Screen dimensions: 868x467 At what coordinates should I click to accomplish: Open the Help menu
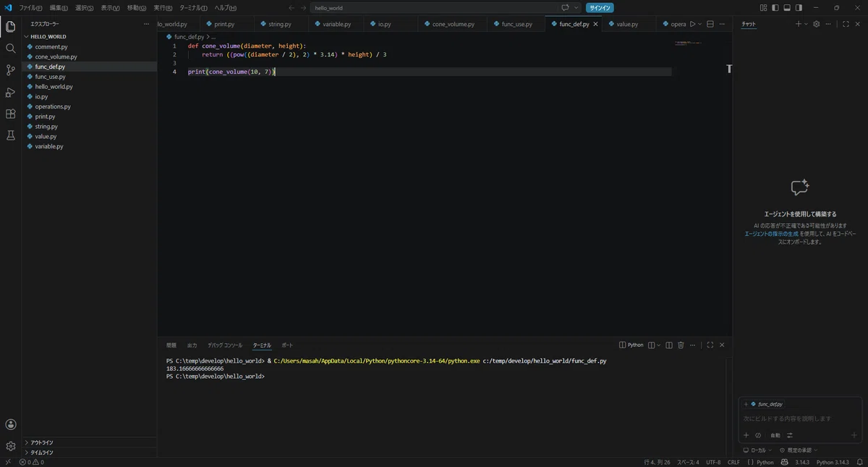point(226,7)
